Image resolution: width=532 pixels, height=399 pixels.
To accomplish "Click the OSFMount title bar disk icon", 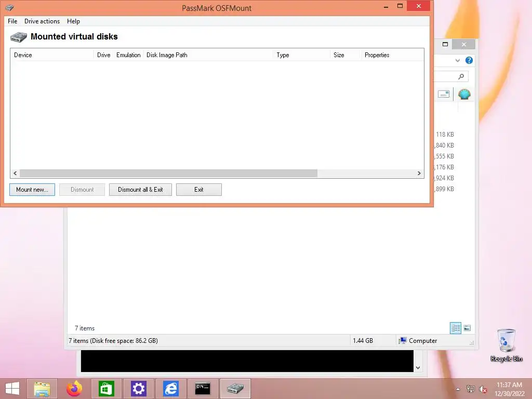I will click(x=9, y=7).
